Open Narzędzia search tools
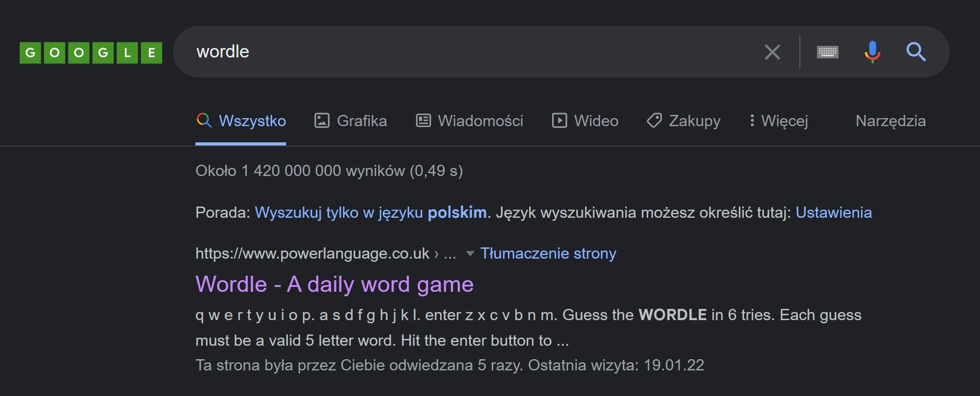This screenshot has height=396, width=980. click(891, 121)
